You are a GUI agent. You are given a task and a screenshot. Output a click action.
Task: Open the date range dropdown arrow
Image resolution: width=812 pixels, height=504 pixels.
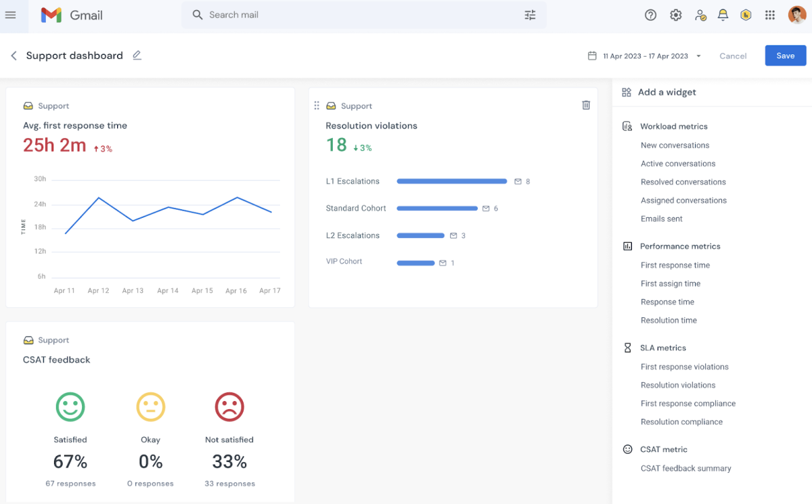tap(698, 56)
